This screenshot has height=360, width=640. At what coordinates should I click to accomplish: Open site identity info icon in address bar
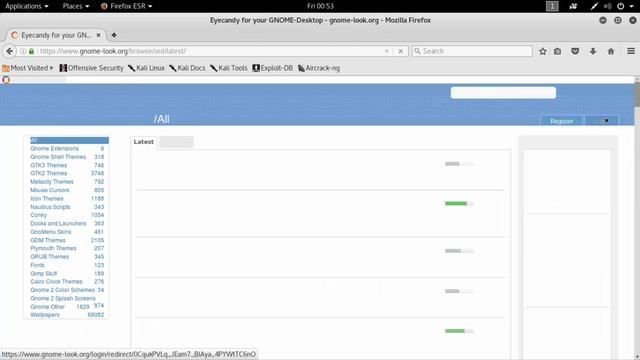click(x=23, y=51)
